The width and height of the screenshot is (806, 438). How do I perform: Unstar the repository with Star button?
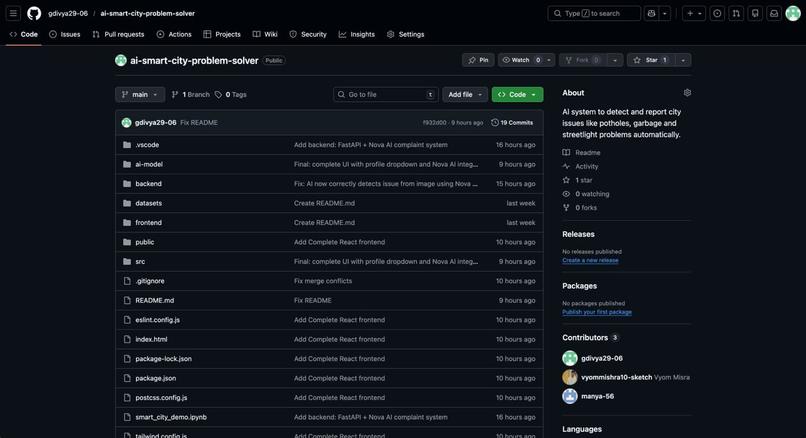pos(651,60)
